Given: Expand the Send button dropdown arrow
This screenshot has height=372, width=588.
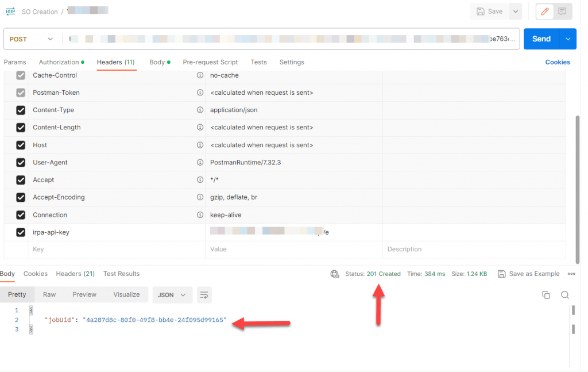Looking at the screenshot, I should [568, 39].
